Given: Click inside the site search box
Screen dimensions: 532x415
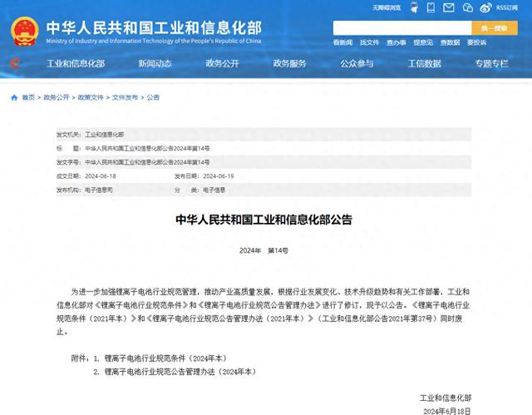Looking at the screenshot, I should pos(402,27).
